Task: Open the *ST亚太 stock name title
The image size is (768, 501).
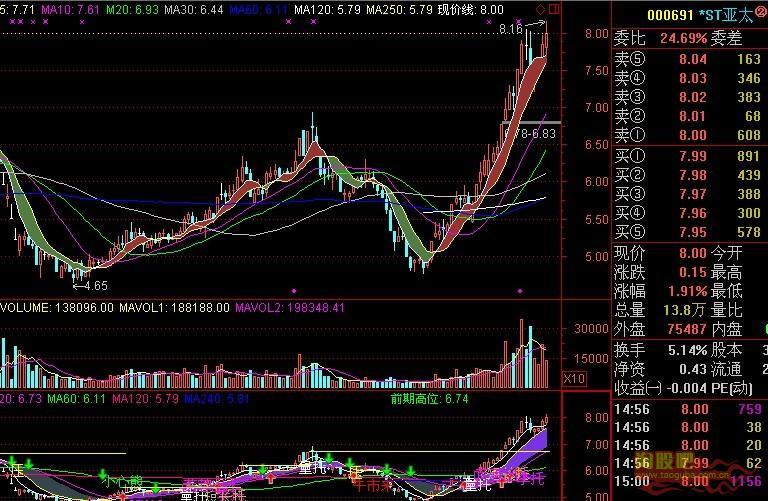Action: [724, 15]
